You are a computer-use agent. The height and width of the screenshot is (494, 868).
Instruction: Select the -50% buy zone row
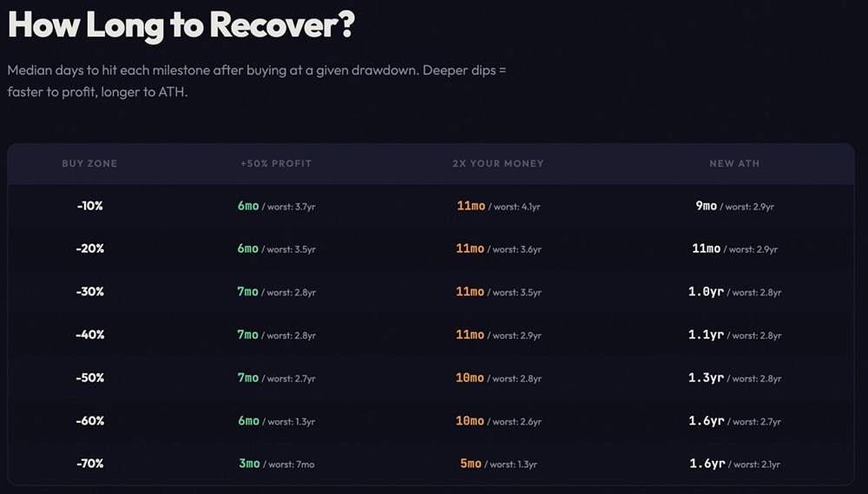click(89, 378)
